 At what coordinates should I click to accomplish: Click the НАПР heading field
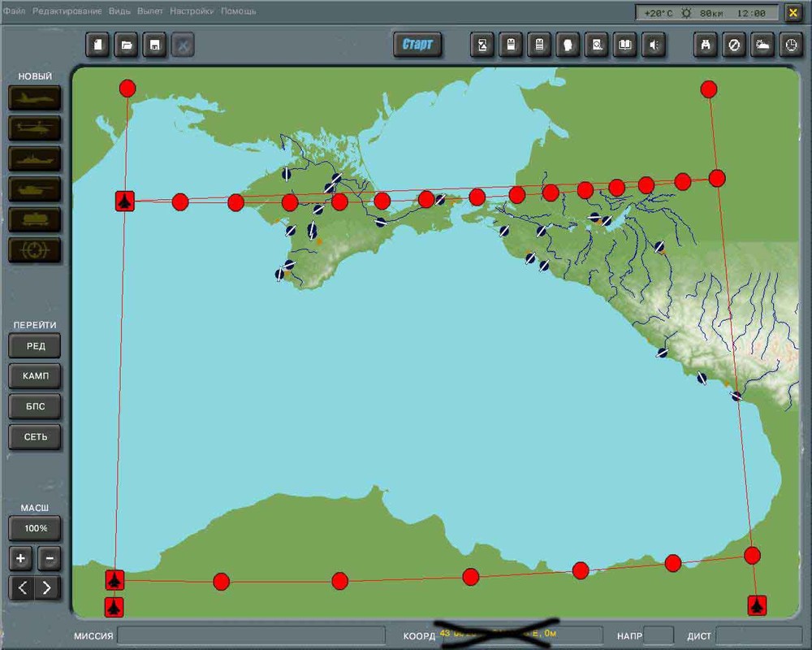click(x=659, y=635)
